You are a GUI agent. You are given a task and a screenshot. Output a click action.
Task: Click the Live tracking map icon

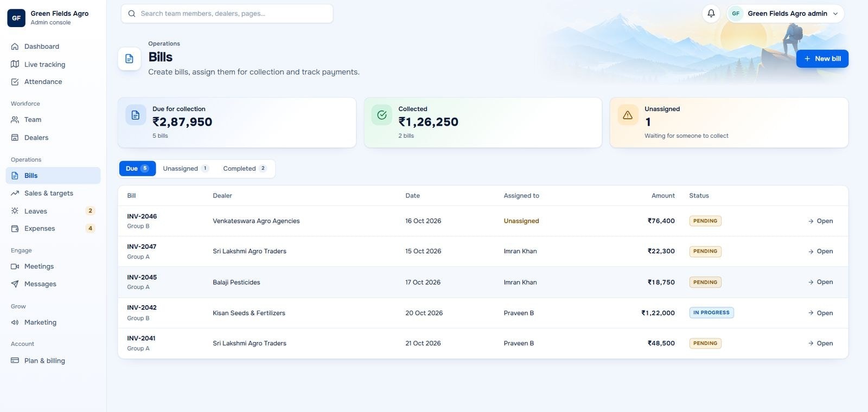(15, 64)
